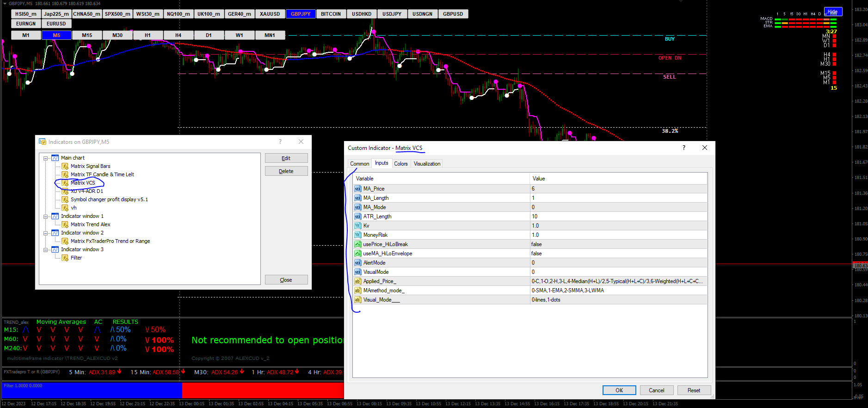This screenshot has height=408, width=868.
Task: Change the timeframe to M15
Action: point(87,35)
